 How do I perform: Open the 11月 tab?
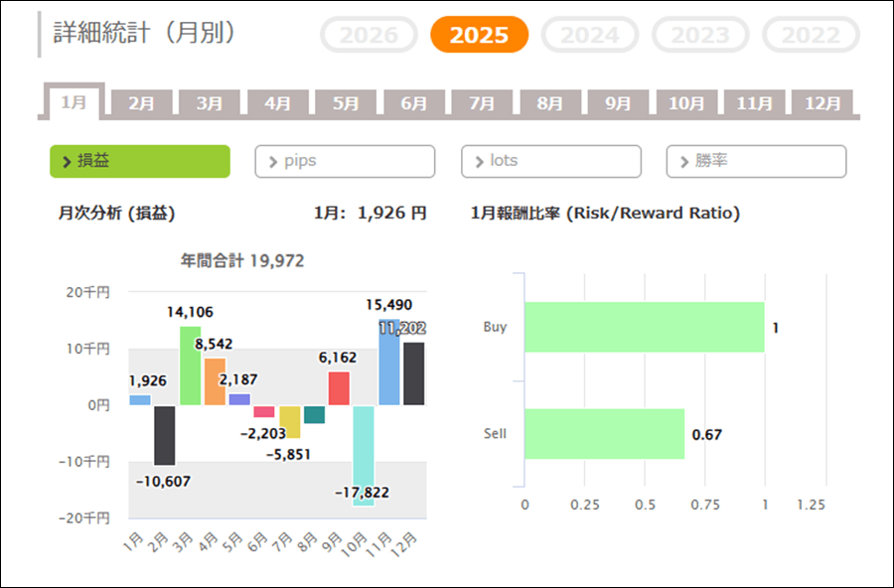pyautogui.click(x=754, y=103)
